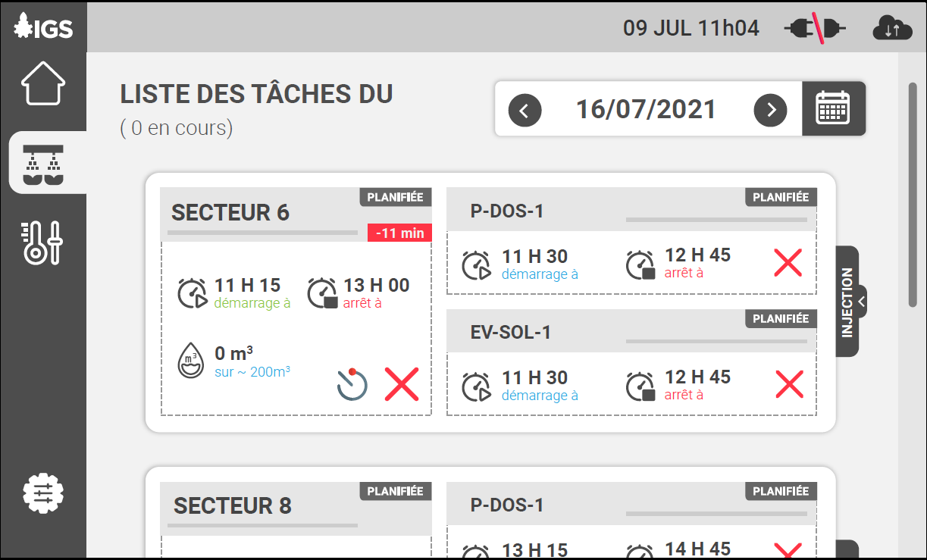The height and width of the screenshot is (560, 927).
Task: Open the irrigation tasks sidebar tab
Action: point(43,165)
